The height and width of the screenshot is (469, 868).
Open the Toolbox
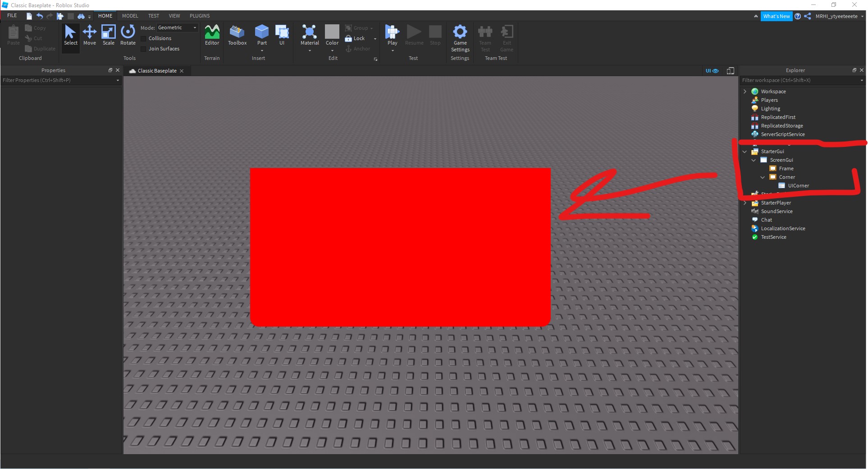pyautogui.click(x=237, y=34)
